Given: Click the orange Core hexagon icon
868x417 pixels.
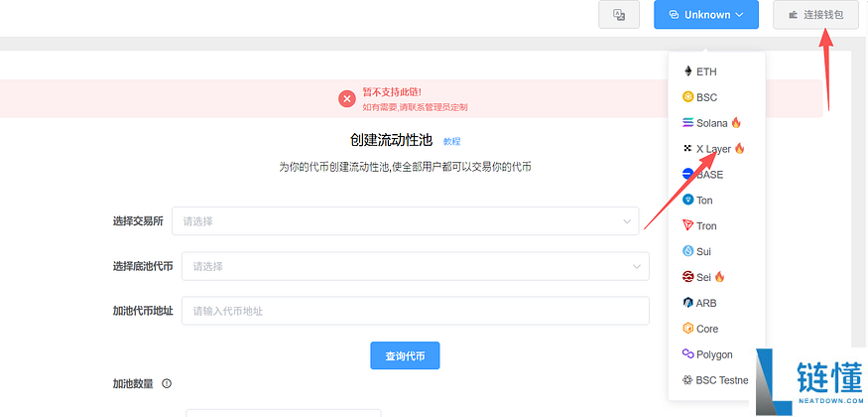Looking at the screenshot, I should 688,329.
